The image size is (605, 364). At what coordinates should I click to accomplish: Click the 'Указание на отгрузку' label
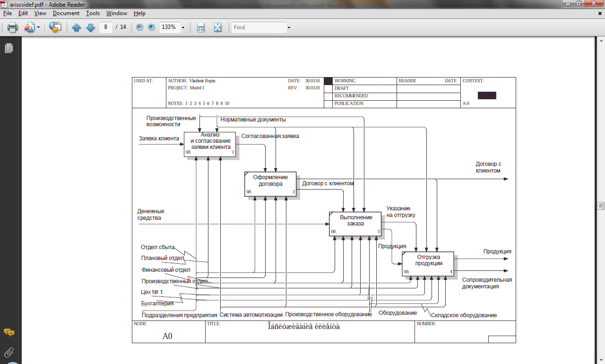[x=400, y=211]
